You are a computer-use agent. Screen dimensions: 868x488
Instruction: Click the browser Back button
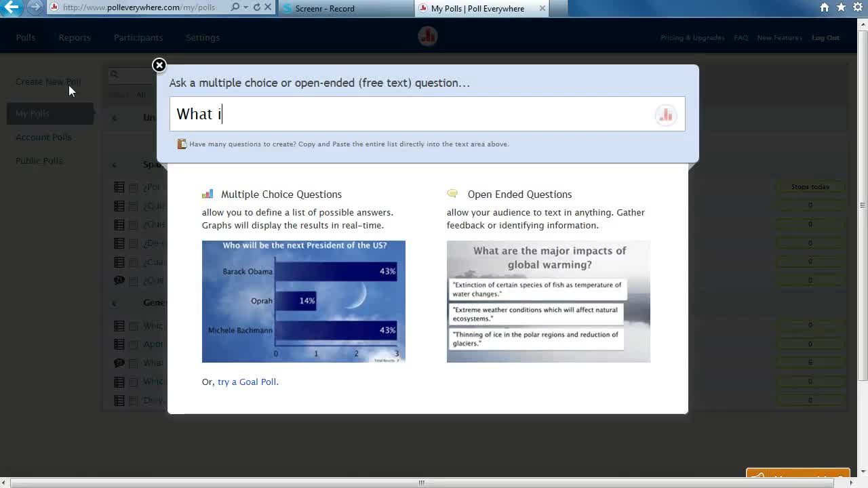12,7
